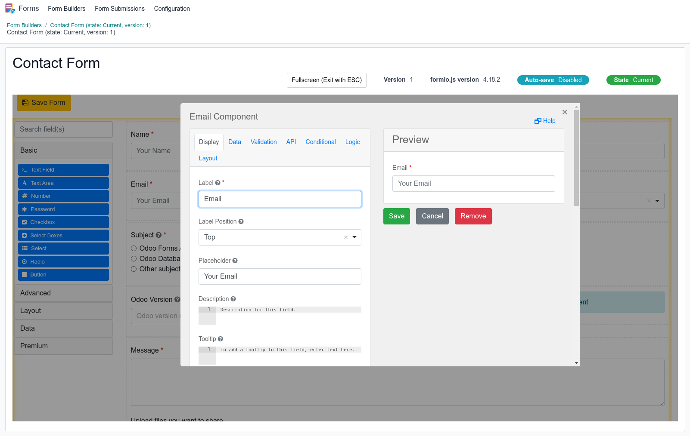This screenshot has height=436, width=690.
Task: Open the Form Submissions menu
Action: point(119,8)
